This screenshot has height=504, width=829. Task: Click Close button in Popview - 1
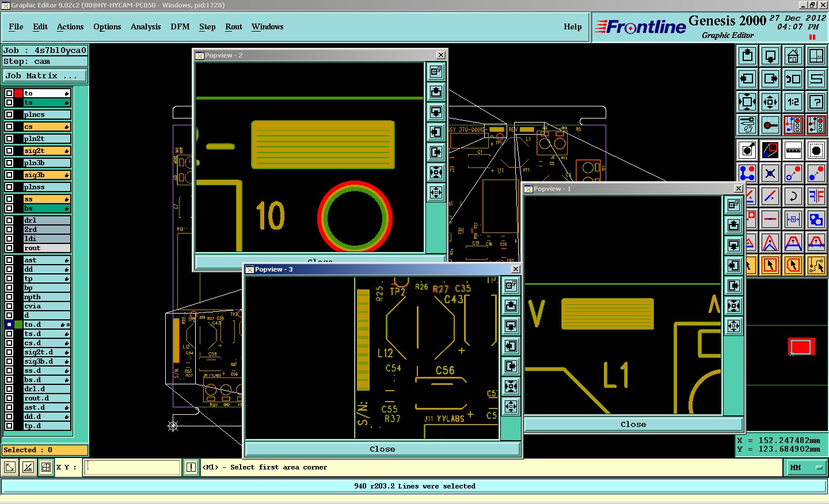pos(633,424)
